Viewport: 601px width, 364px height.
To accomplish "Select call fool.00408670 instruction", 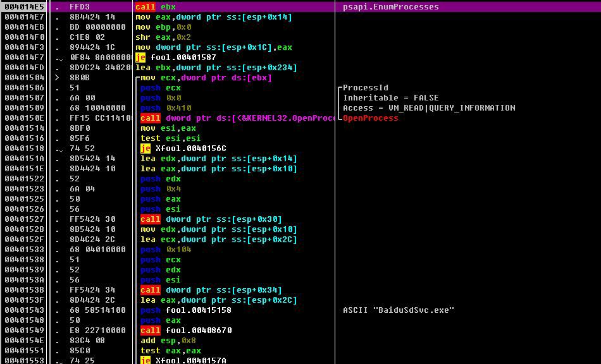I will [186, 331].
